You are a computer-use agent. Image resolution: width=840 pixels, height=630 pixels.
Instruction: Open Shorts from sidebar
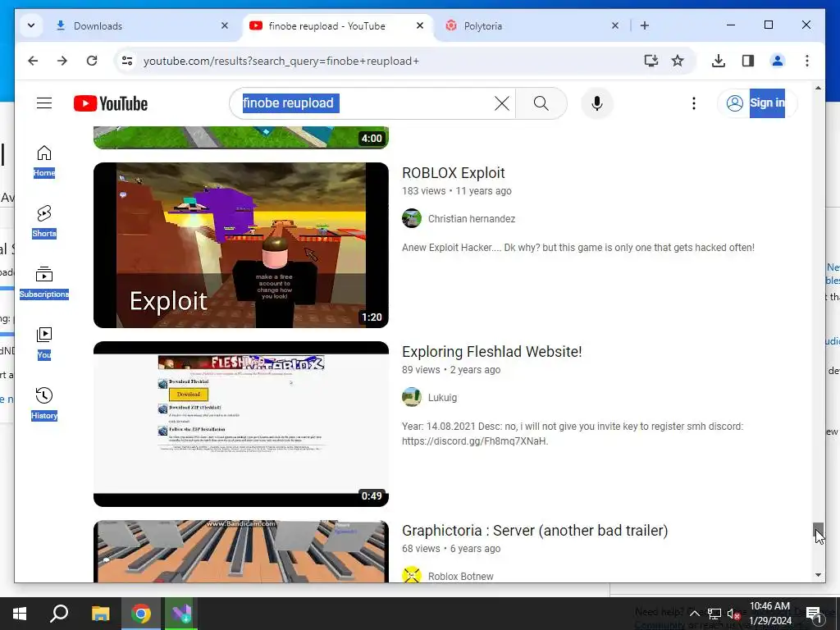pos(44,221)
